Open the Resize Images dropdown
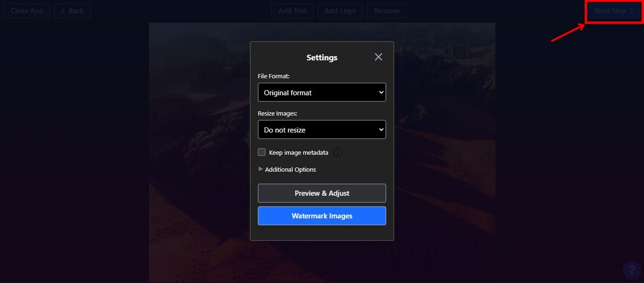The image size is (644, 283). coord(322,129)
